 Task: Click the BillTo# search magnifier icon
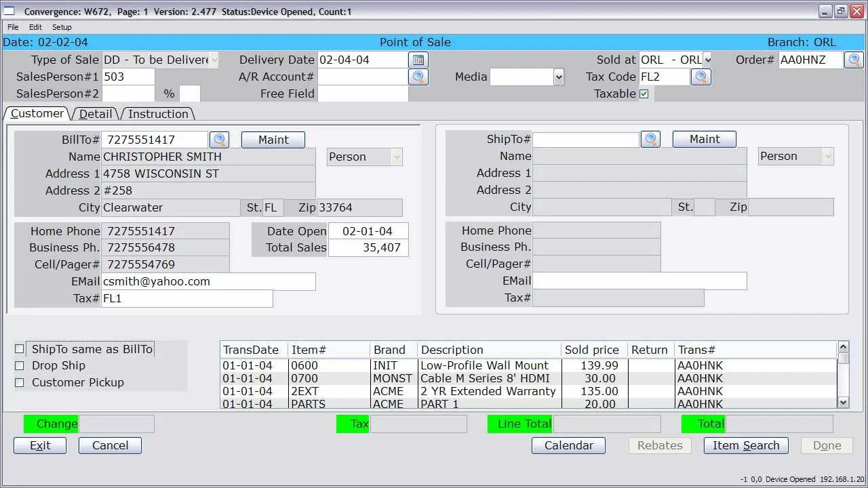click(219, 140)
